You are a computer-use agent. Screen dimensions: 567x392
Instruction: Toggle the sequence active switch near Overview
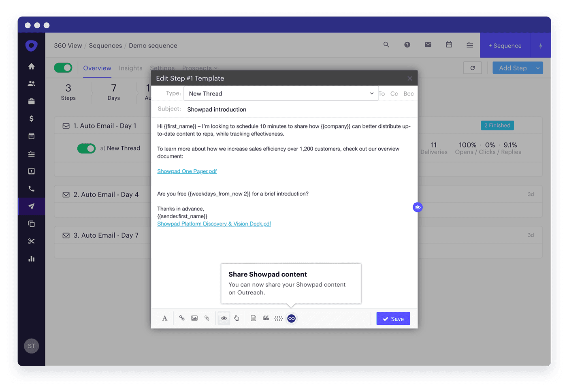[x=63, y=68]
